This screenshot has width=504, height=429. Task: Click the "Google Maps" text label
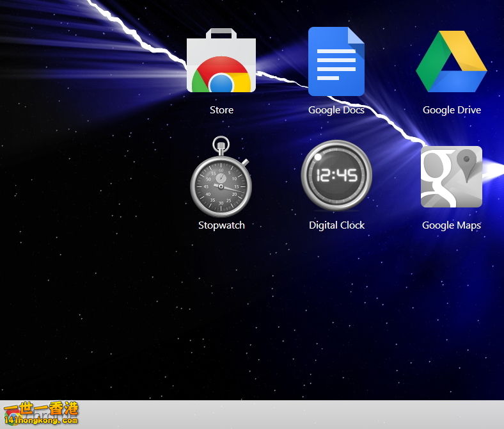452,225
